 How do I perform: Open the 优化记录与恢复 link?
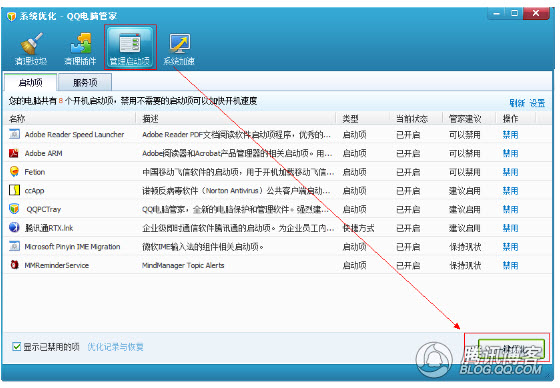coord(115,347)
